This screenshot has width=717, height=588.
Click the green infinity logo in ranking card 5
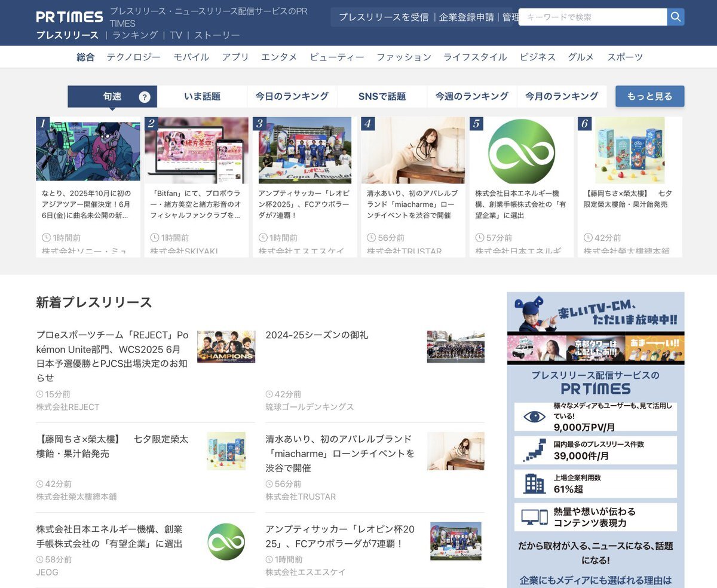click(x=521, y=151)
